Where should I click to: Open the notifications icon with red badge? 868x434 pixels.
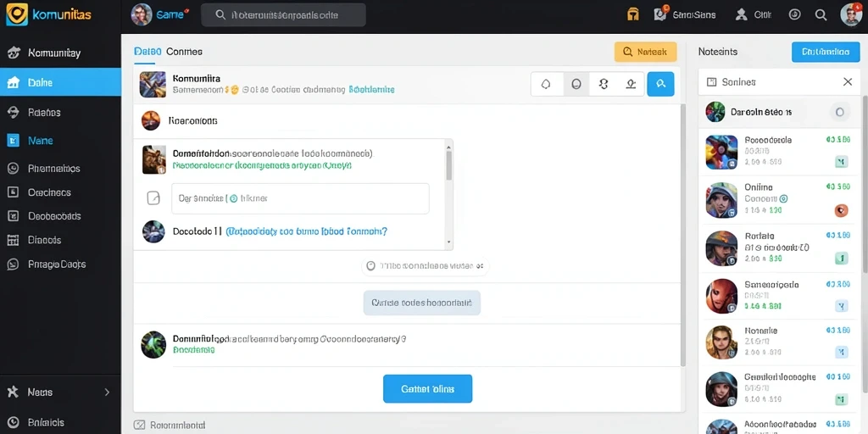pyautogui.click(x=660, y=14)
